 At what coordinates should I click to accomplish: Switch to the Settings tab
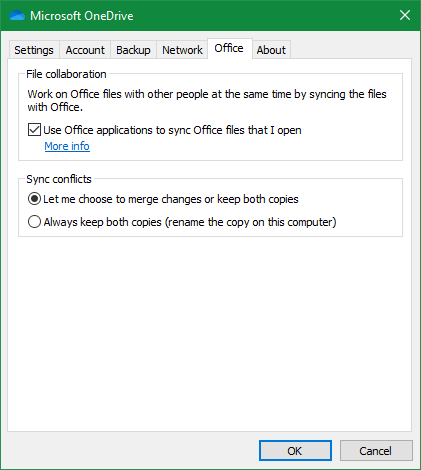click(x=34, y=50)
